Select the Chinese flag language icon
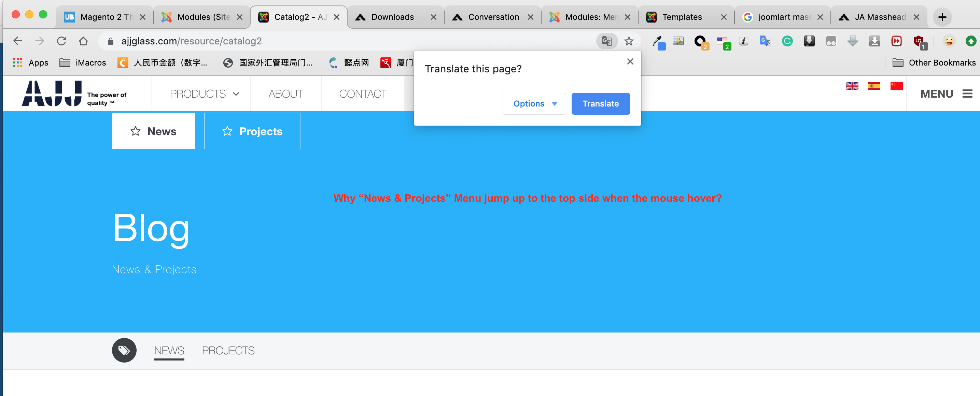This screenshot has width=980, height=396. coord(896,86)
